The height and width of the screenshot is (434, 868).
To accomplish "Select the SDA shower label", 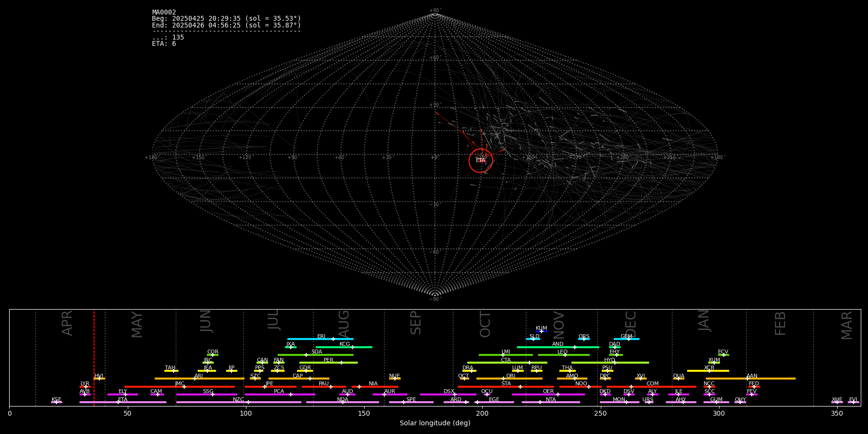I will [317, 352].
